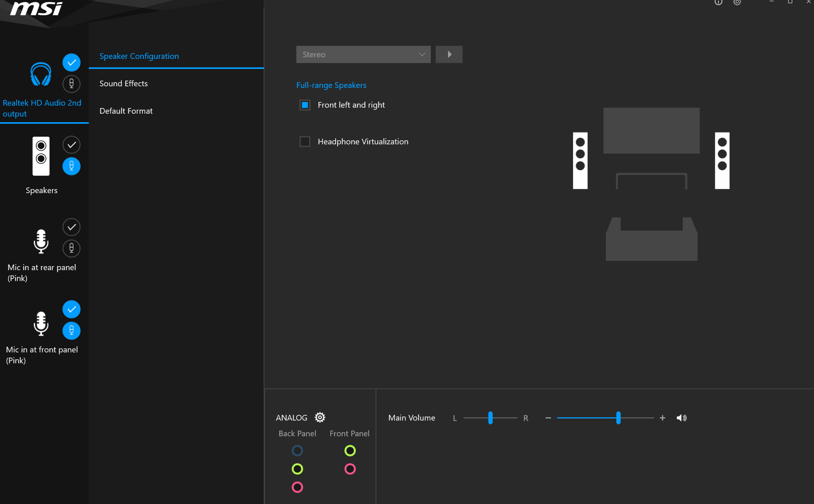814x504 pixels.
Task: Open the information icon in the title bar
Action: click(x=718, y=2)
